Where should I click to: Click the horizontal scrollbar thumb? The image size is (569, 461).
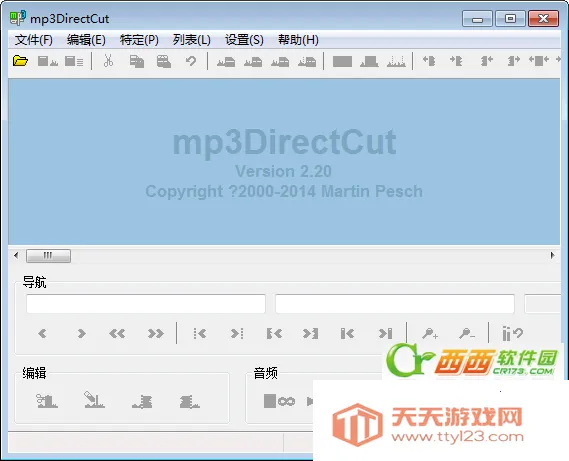pyautogui.click(x=48, y=256)
